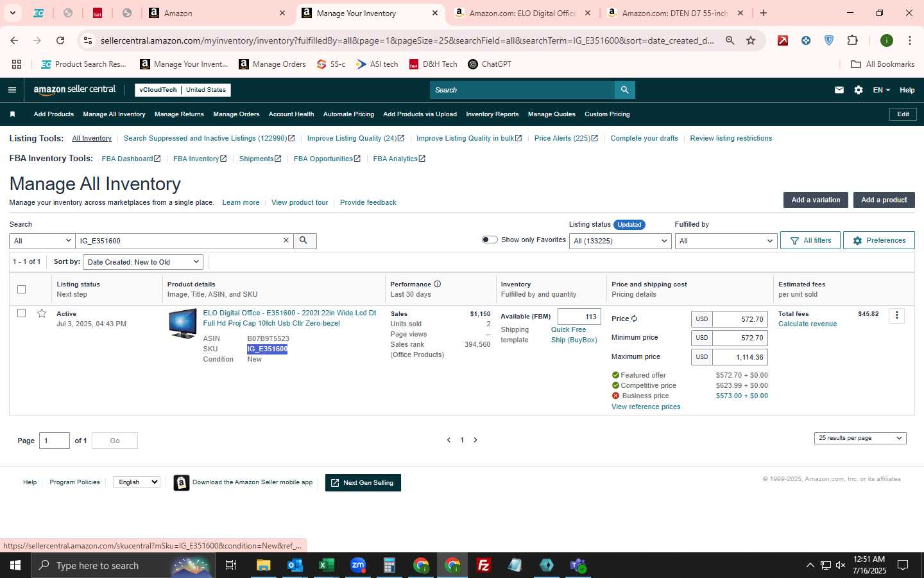Go back in the browser
Image resolution: width=924 pixels, height=578 pixels.
tap(14, 40)
